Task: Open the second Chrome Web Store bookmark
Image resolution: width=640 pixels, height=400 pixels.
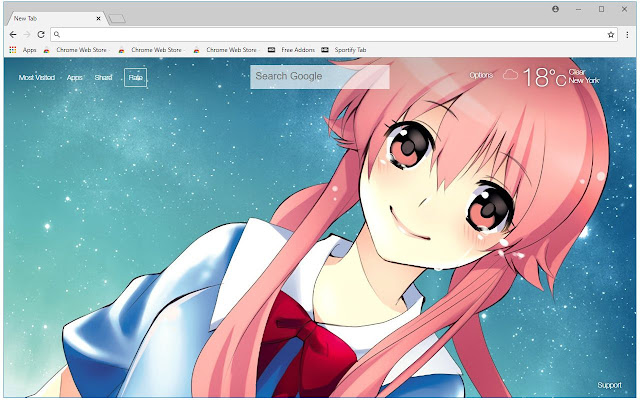Action: [x=151, y=50]
